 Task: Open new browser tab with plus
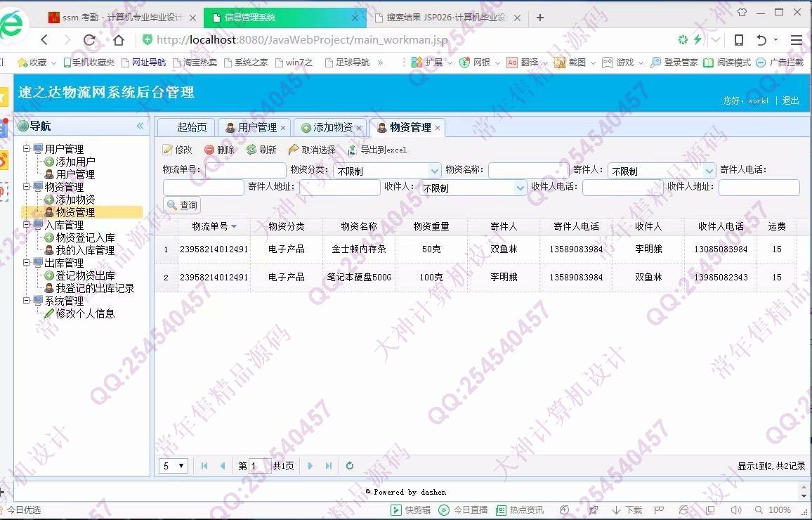click(x=540, y=18)
